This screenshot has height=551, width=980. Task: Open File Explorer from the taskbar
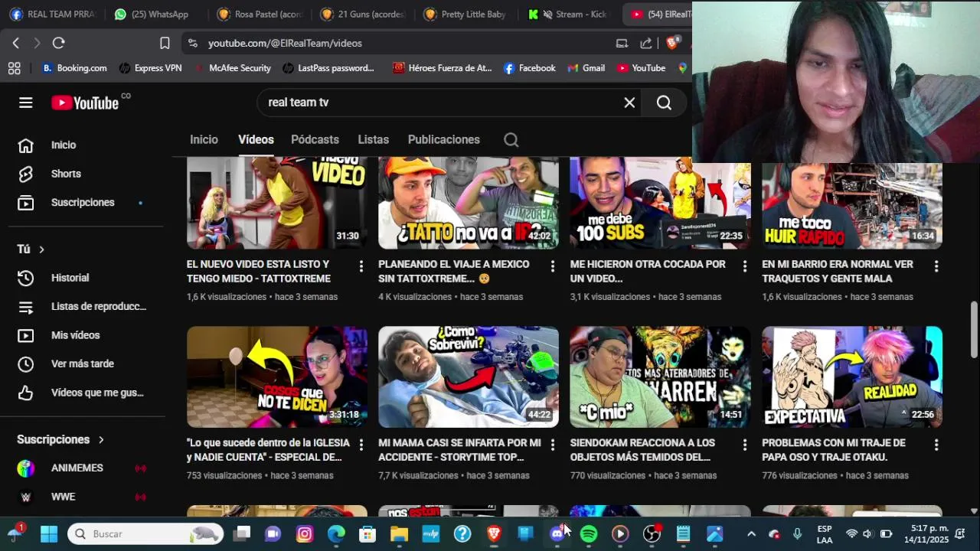click(399, 533)
